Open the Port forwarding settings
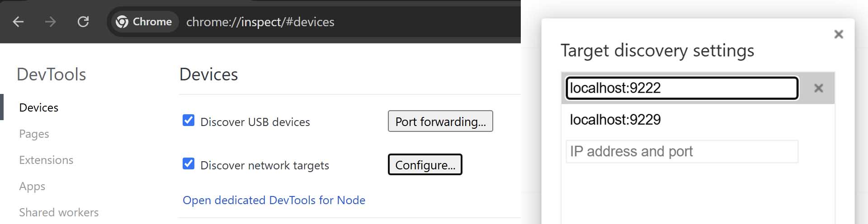Screen dimensions: 868x224 [x=440, y=121]
